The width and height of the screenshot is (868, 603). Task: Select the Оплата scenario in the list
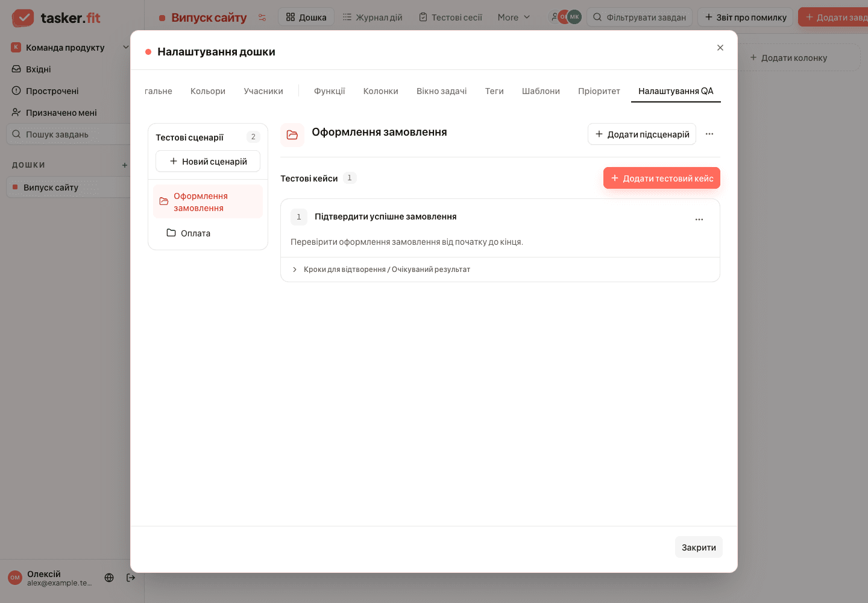[208, 233]
